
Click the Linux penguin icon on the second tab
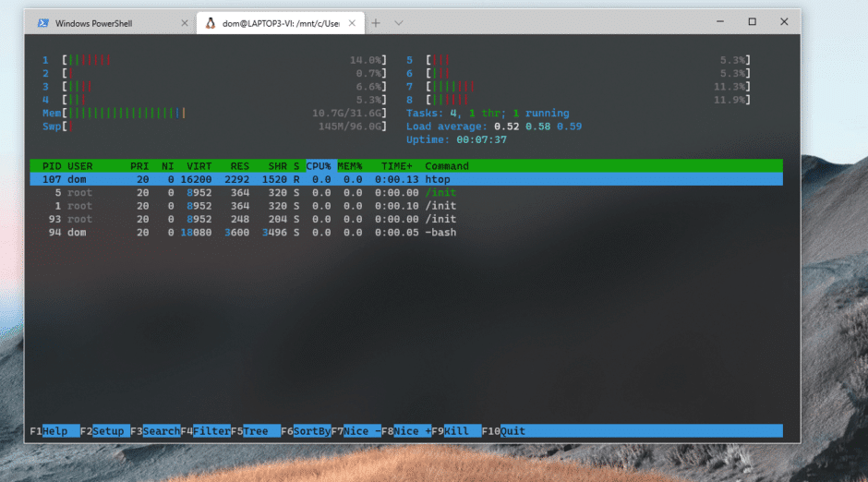click(x=211, y=22)
